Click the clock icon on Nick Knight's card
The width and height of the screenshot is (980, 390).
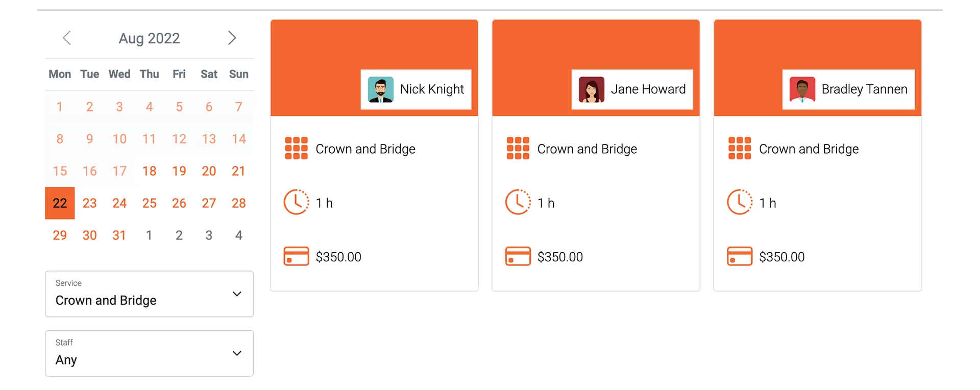296,202
